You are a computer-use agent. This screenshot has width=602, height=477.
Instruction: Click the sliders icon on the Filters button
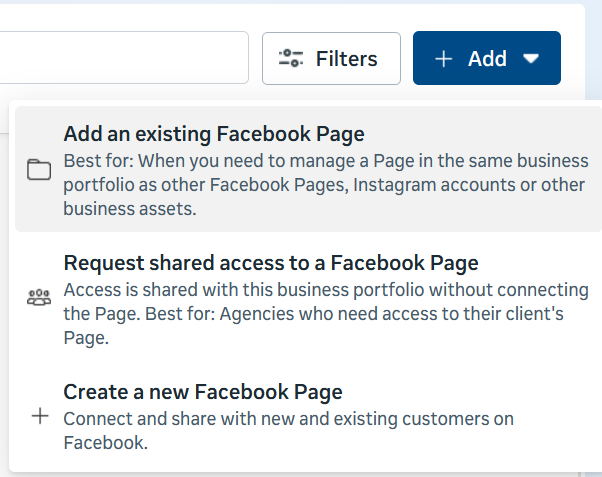291,59
